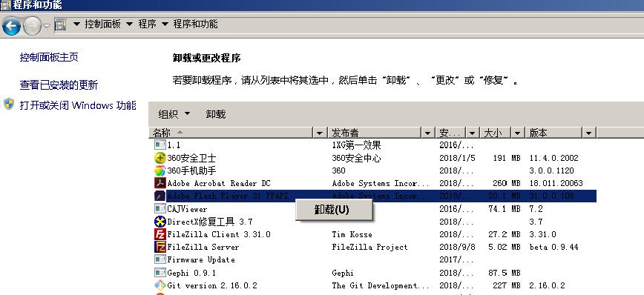Click the 360手机助手 colorful icon

(160, 170)
